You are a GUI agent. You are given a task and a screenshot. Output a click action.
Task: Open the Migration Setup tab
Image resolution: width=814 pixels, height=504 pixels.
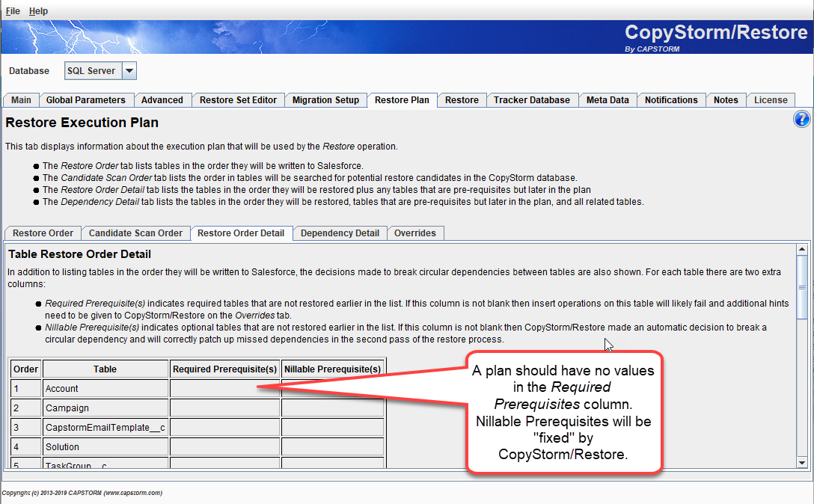325,100
